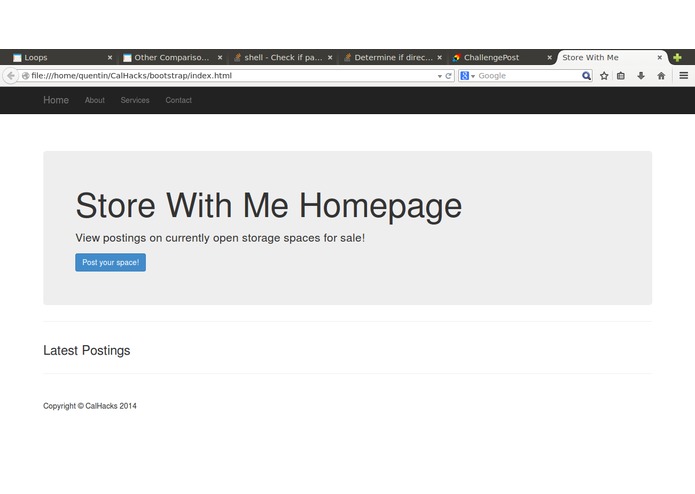The width and height of the screenshot is (695, 494).
Task: Open the Home navbar link
Action: tap(56, 100)
